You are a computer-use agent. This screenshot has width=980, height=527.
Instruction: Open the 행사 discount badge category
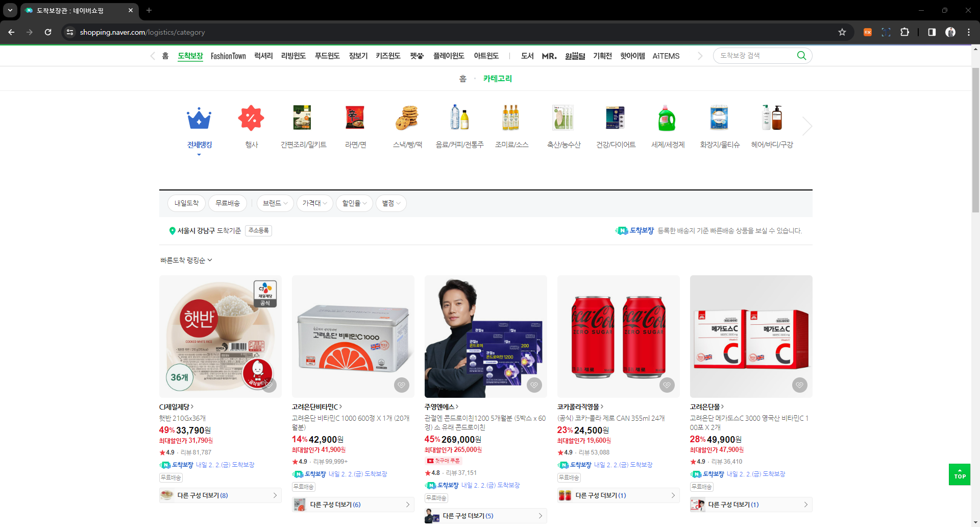(x=251, y=118)
